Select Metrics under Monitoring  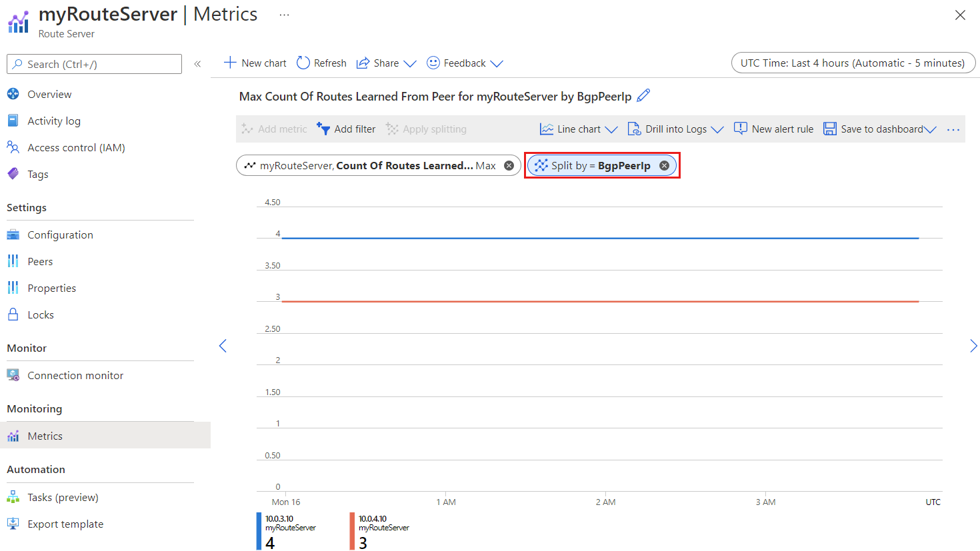point(43,436)
